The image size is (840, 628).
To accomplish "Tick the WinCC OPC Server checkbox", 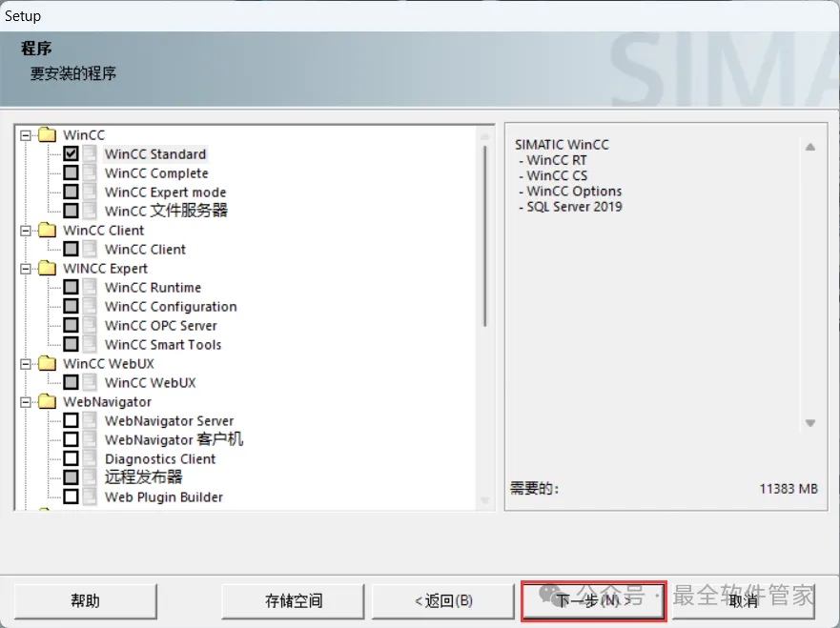I will [71, 325].
